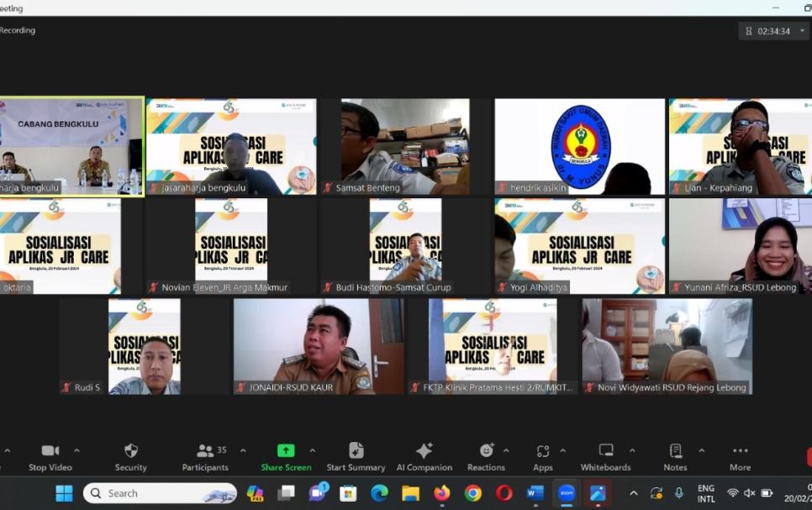Viewport: 812px width, 510px height.
Task: Expand the Notes options caret
Action: [702, 450]
